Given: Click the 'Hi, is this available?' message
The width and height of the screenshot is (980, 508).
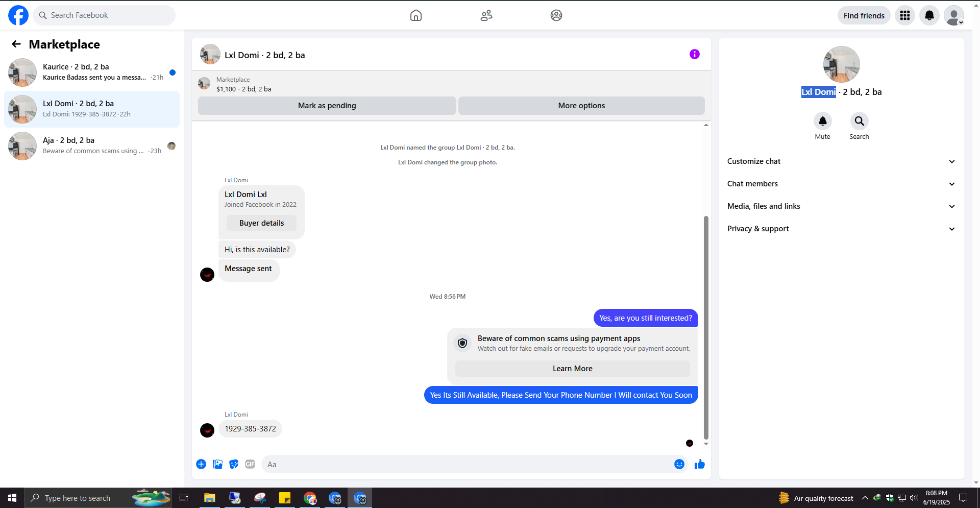Looking at the screenshot, I should pos(257,250).
